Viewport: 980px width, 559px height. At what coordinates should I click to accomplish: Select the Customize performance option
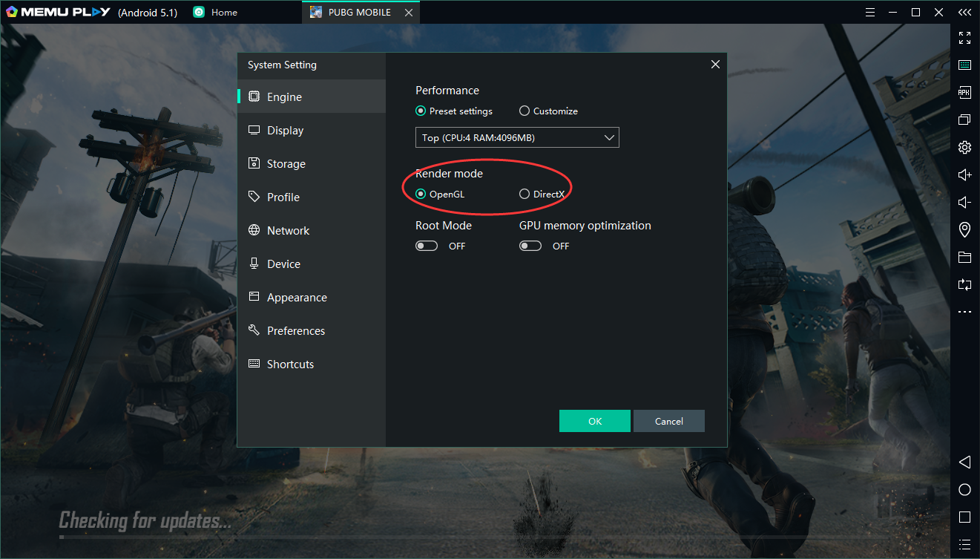click(x=524, y=111)
